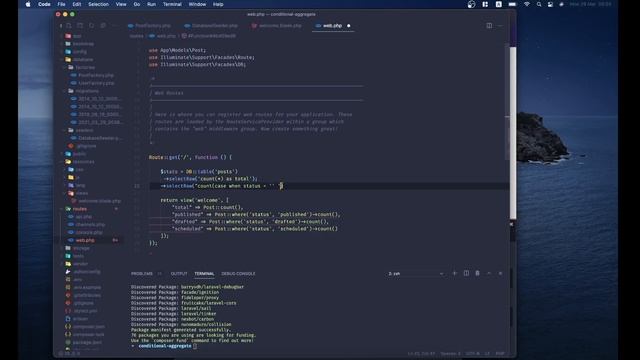Open the File menu
The width and height of the screenshot is (640, 360).
61,4
